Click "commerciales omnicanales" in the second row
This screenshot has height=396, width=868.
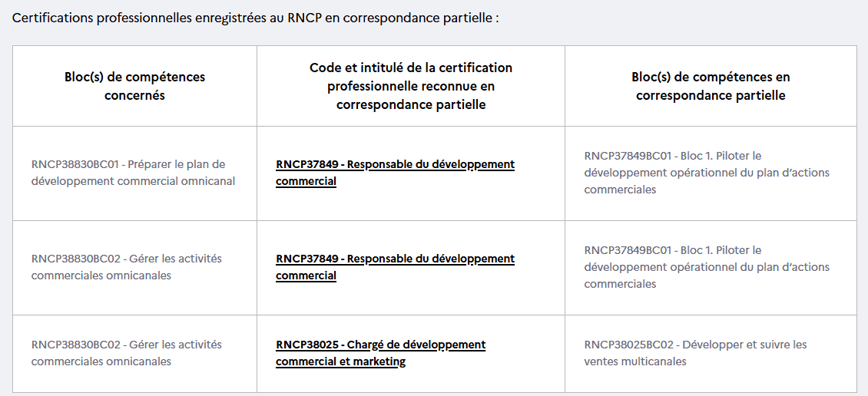101,276
